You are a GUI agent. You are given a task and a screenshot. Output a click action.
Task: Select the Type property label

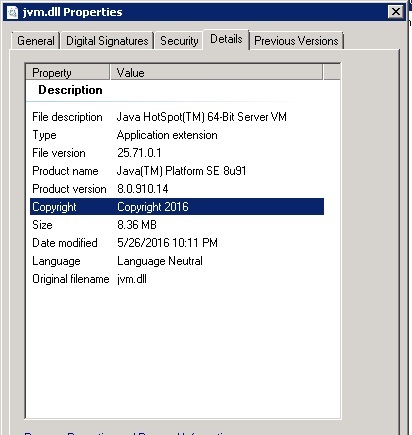click(x=44, y=135)
